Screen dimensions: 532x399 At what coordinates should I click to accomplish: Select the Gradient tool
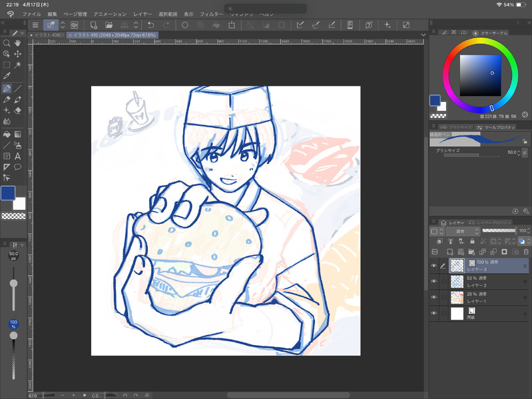coord(17,135)
